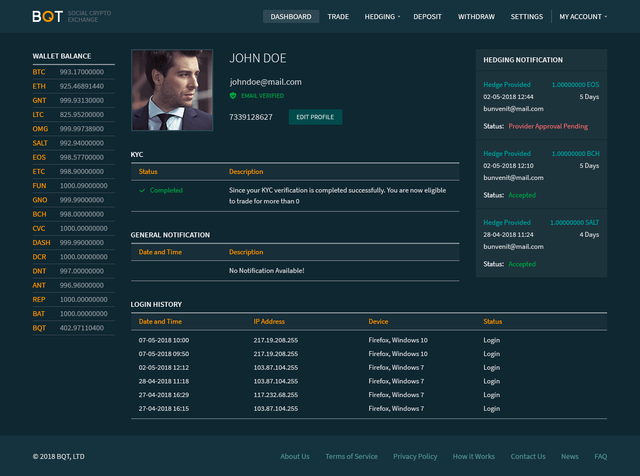Select the BAT wallet balance row
Screen dimensions: 640x476
click(73, 314)
